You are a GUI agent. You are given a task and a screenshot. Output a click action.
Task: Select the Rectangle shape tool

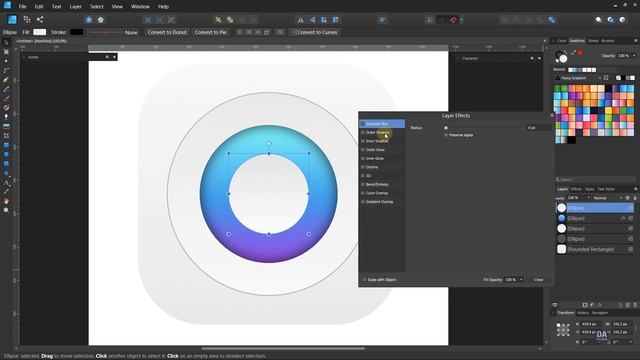point(6,145)
